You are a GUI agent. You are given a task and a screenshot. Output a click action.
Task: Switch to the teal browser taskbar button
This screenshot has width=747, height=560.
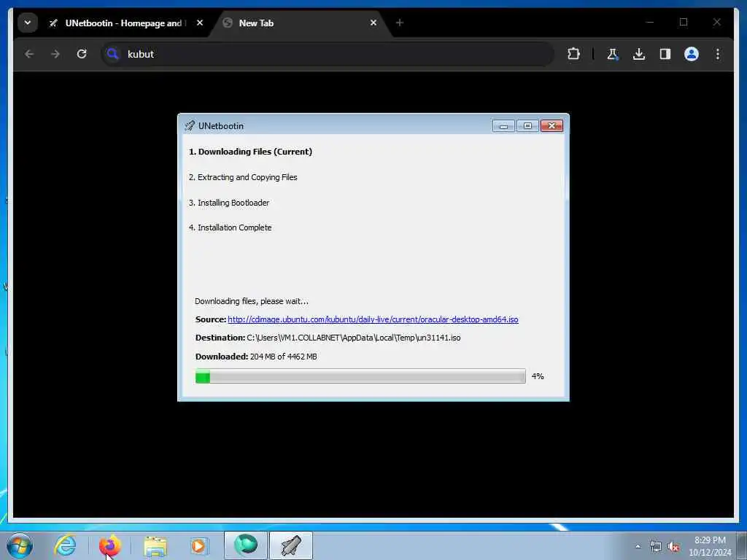pos(246,545)
